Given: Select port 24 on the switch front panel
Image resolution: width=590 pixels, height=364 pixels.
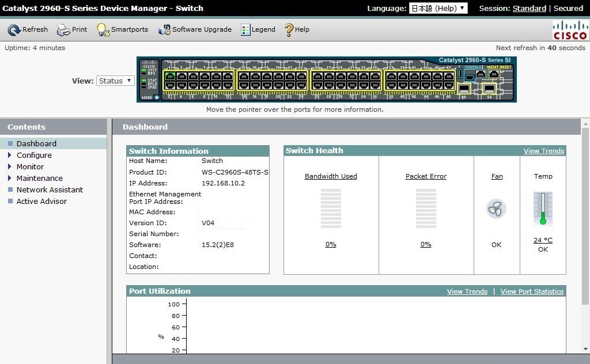Looking at the screenshot, I should (301, 85).
